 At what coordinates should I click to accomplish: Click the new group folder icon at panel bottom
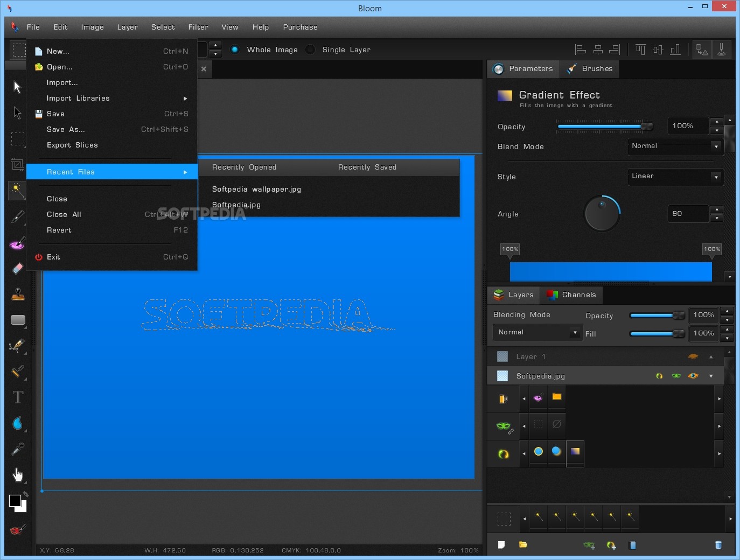click(x=523, y=545)
